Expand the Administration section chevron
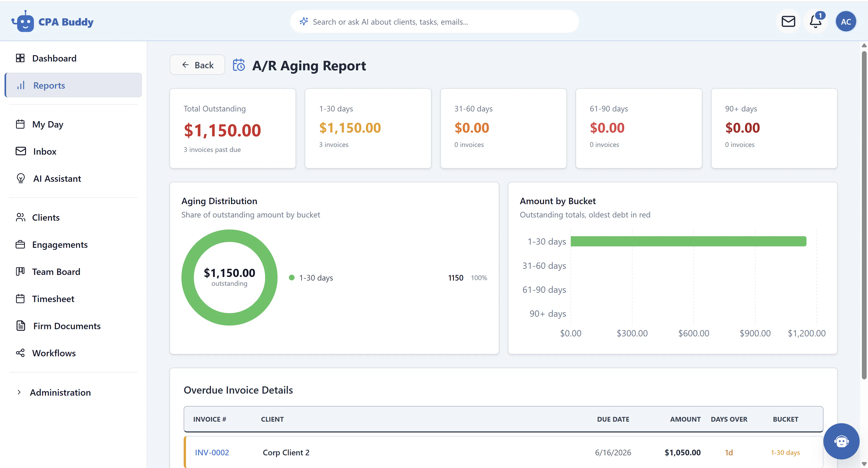Image resolution: width=868 pixels, height=468 pixels. pos(19,392)
